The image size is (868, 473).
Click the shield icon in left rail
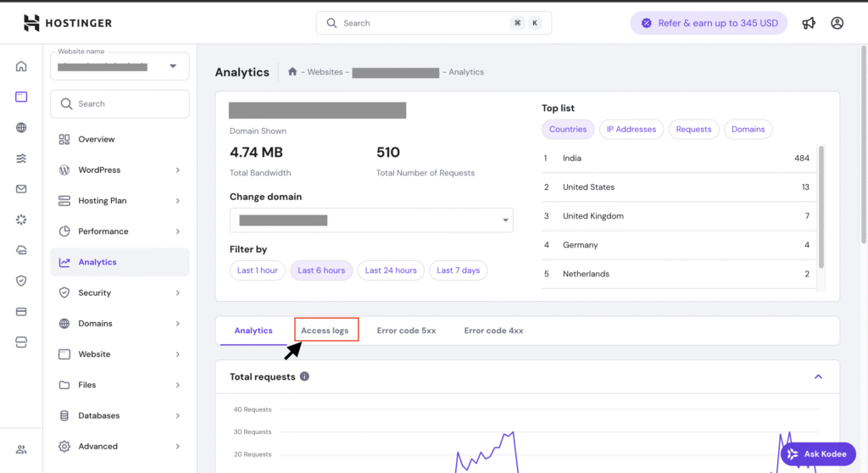point(21,281)
